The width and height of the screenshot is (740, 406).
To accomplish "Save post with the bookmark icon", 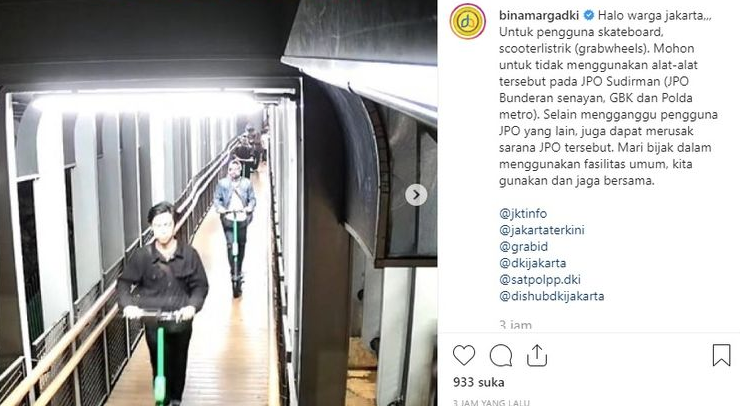I will pyautogui.click(x=721, y=355).
